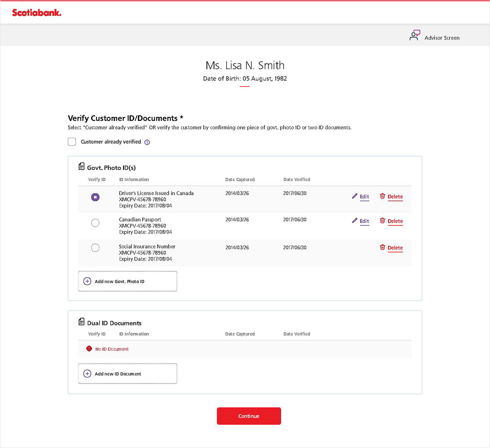Click Dual ID Documents section title
This screenshot has height=448, width=490.
pos(114,323)
